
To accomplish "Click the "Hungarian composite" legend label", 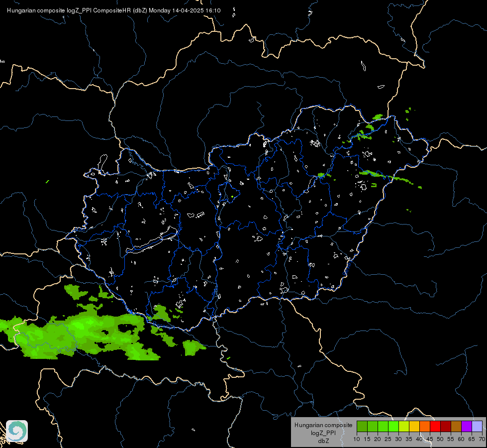I will tap(323, 425).
